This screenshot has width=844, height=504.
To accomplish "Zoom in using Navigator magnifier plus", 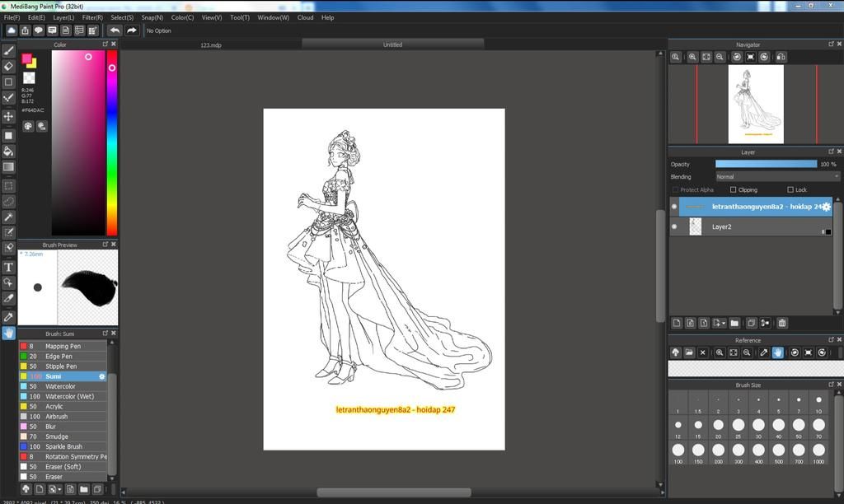I will 692,57.
